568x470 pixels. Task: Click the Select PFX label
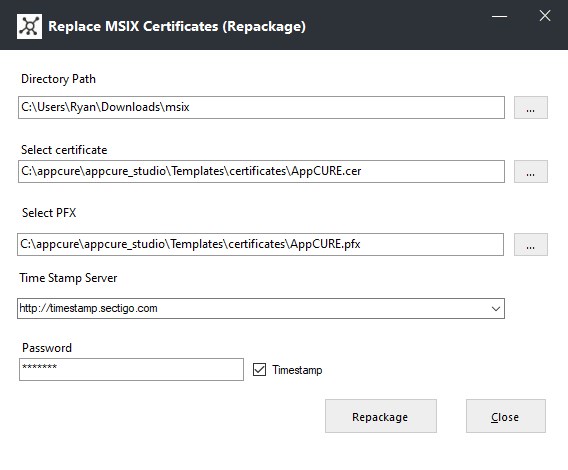(49, 213)
